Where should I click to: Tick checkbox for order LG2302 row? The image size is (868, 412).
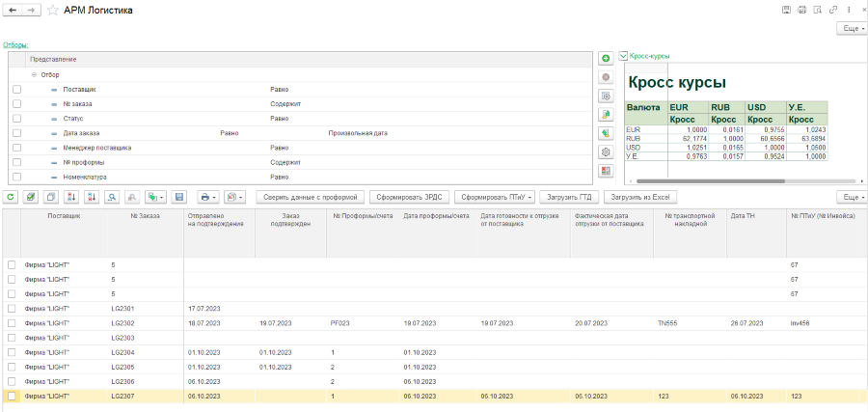[12, 323]
